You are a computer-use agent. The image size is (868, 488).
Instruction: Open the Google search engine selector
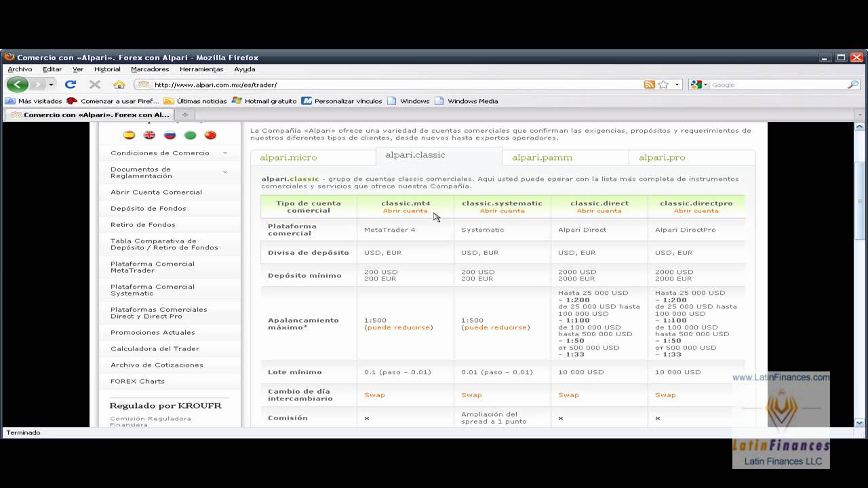pyautogui.click(x=698, y=85)
